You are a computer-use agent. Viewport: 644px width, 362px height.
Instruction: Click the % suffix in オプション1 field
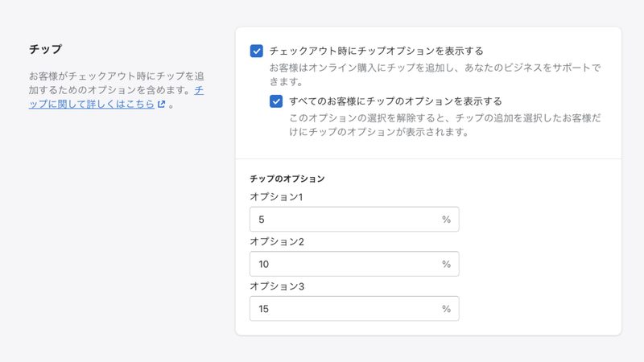pos(447,220)
